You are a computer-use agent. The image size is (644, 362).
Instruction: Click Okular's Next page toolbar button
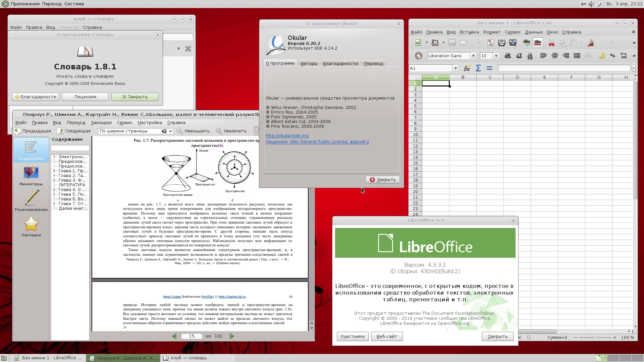click(74, 131)
